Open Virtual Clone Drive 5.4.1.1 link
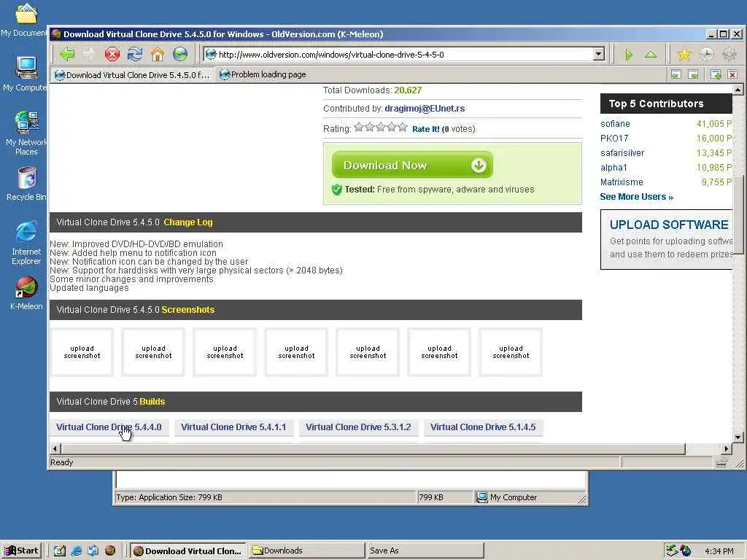This screenshot has width=747, height=560. coord(233,427)
